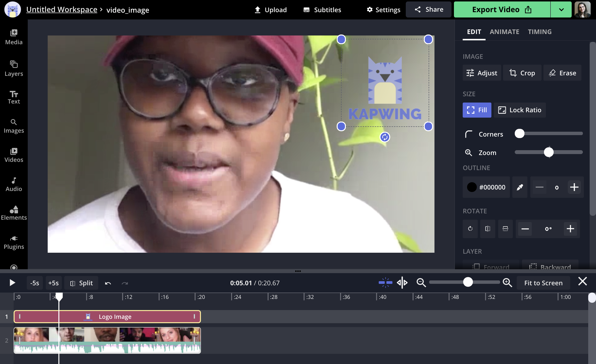Toggle Lock Ratio for the image

click(x=520, y=110)
